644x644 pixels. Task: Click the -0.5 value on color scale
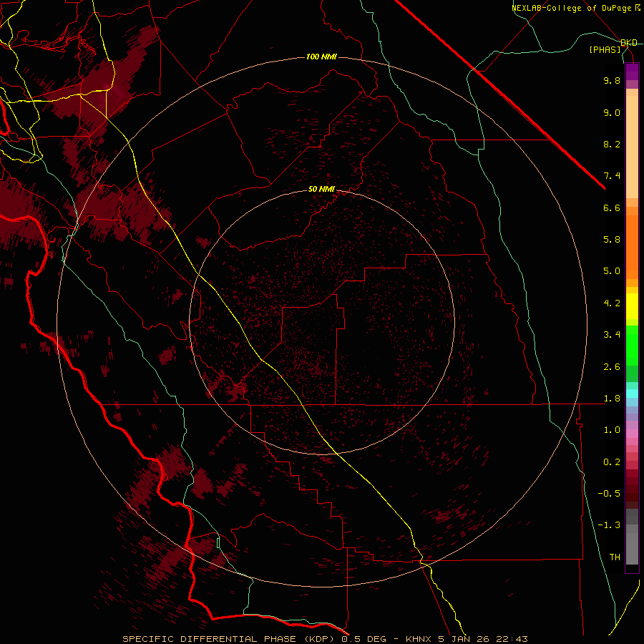(x=609, y=494)
